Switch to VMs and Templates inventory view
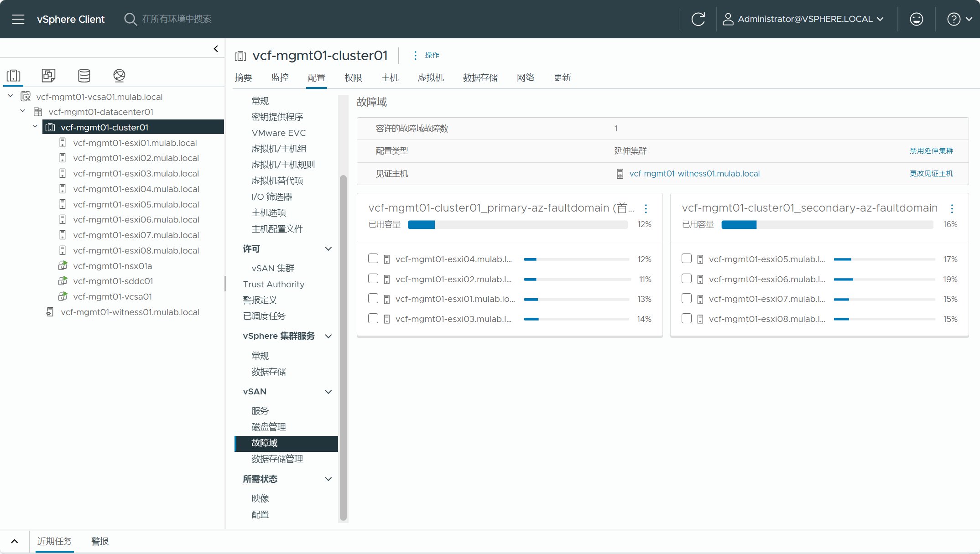The image size is (980, 554). pos(48,75)
